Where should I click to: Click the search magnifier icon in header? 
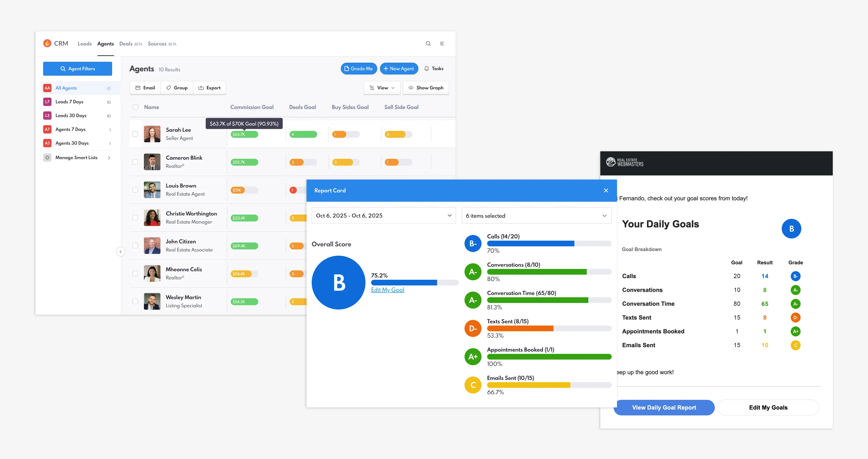coord(428,44)
